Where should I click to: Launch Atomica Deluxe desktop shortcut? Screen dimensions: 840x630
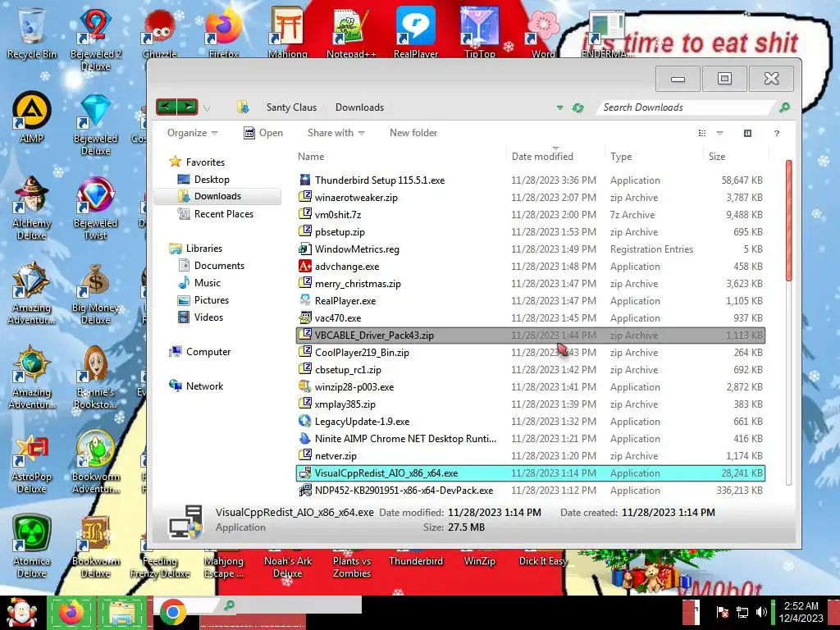pos(32,546)
